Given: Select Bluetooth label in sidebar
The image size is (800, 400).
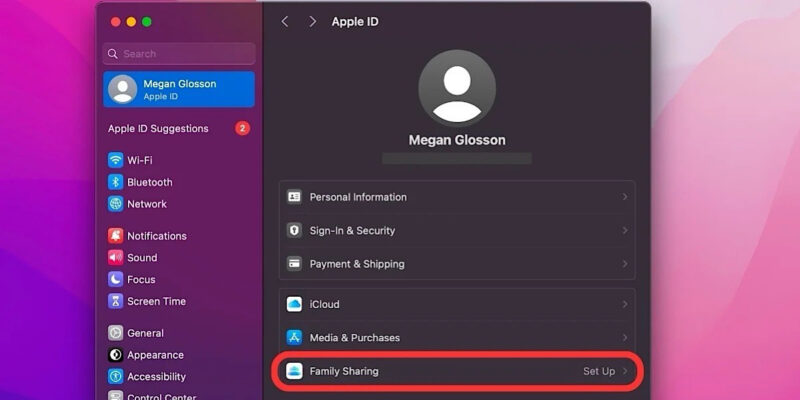Looking at the screenshot, I should pyautogui.click(x=149, y=182).
